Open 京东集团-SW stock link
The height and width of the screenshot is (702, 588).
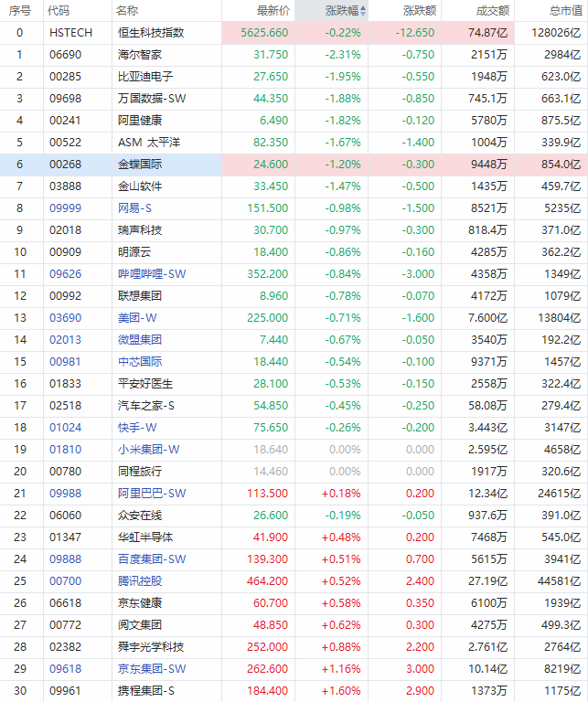click(152, 669)
